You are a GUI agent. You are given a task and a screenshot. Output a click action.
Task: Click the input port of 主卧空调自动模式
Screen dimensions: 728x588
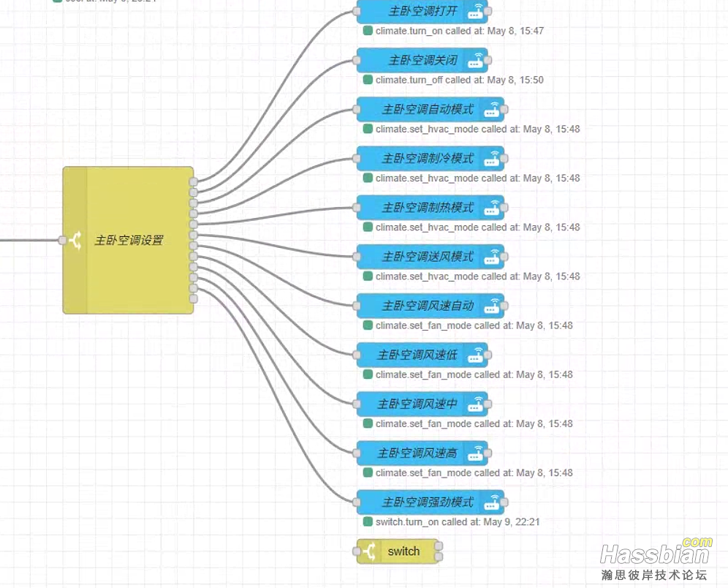pyautogui.click(x=357, y=110)
